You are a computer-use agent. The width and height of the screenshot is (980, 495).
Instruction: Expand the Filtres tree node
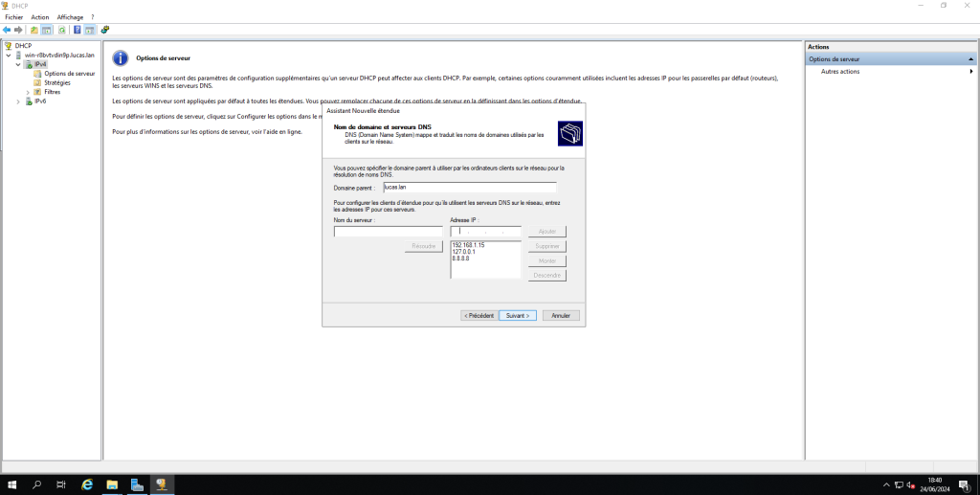[28, 92]
